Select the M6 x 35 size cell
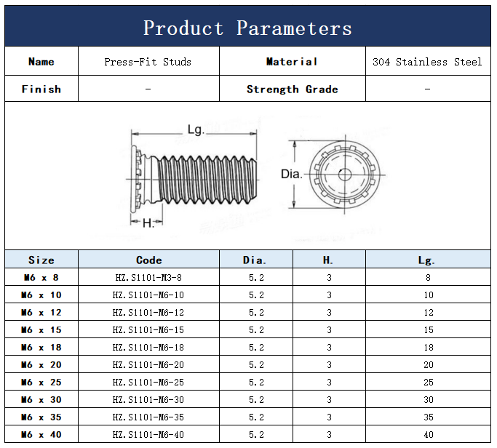The height and width of the screenshot is (448, 497). (x=41, y=417)
